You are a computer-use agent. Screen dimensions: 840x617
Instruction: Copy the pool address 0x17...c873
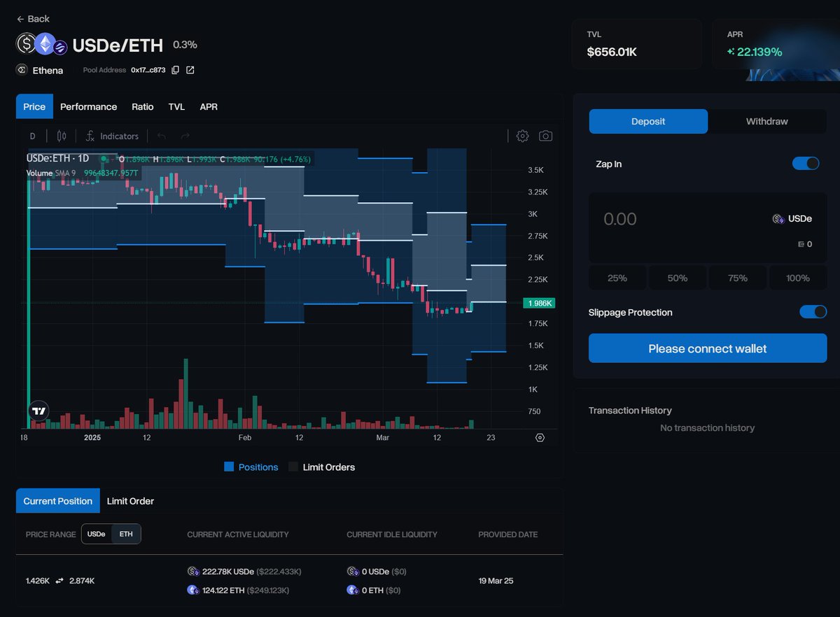click(176, 70)
